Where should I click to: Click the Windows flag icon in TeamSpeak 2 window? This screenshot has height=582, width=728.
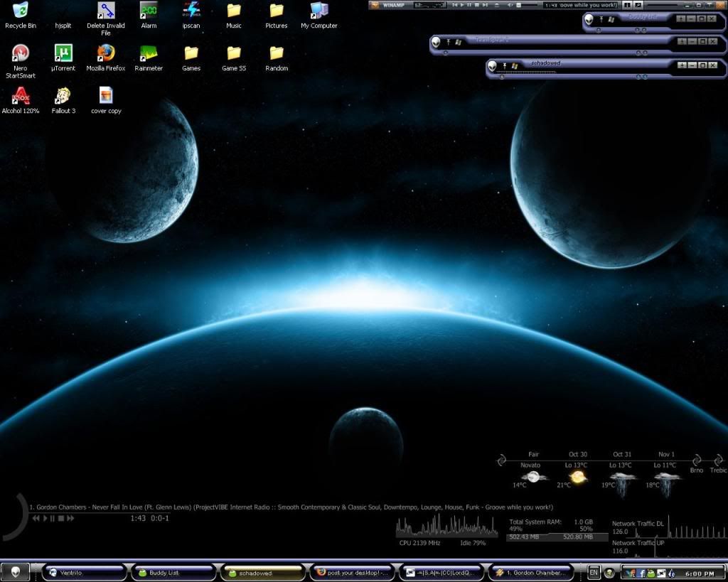(459, 42)
